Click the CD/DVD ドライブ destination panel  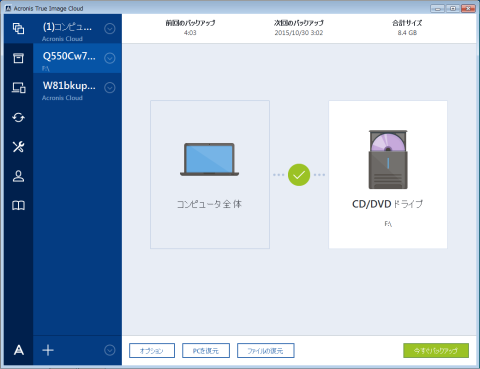[x=388, y=174]
